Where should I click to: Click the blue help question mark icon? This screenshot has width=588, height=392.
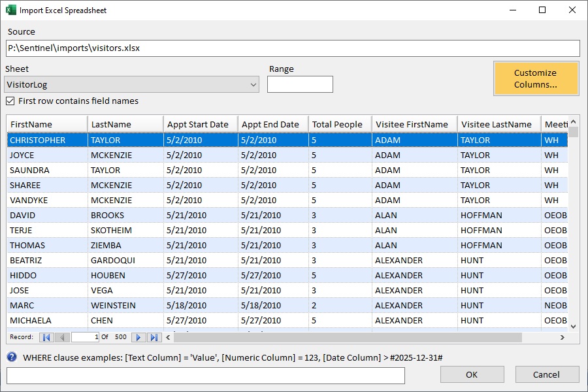(x=12, y=357)
